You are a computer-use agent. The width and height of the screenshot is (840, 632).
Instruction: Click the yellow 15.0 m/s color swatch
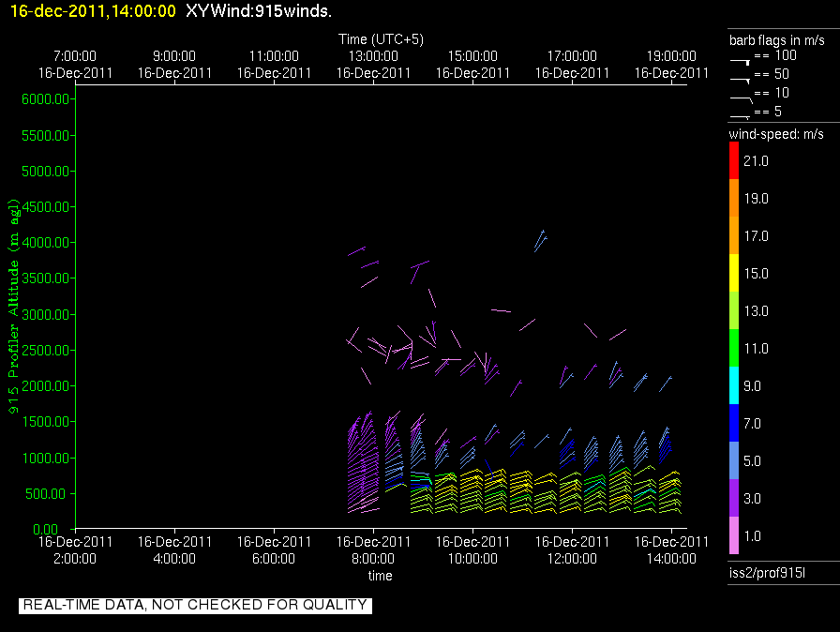click(x=734, y=273)
